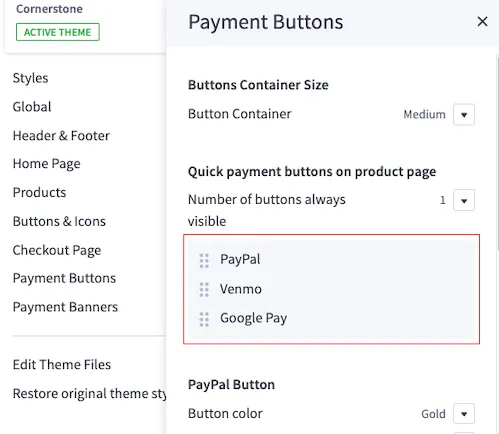Open the Button color Gold dropdown
Image resolution: width=499 pixels, height=434 pixels.
464,414
